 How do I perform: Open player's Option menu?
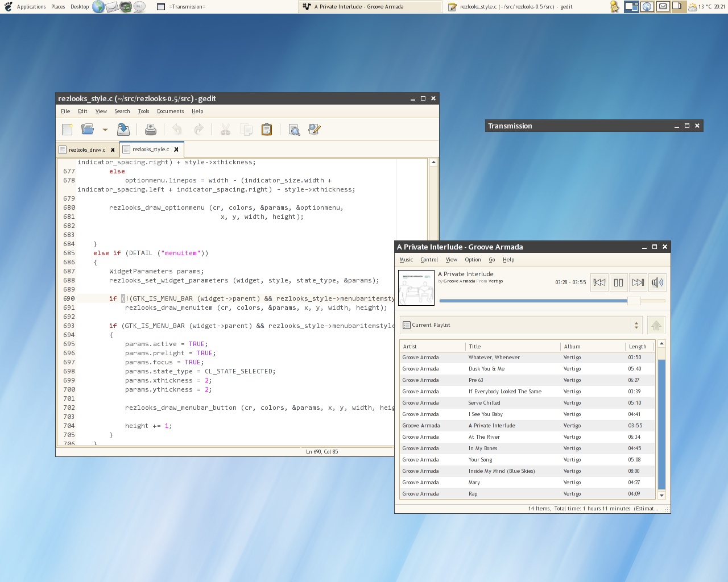pos(473,260)
